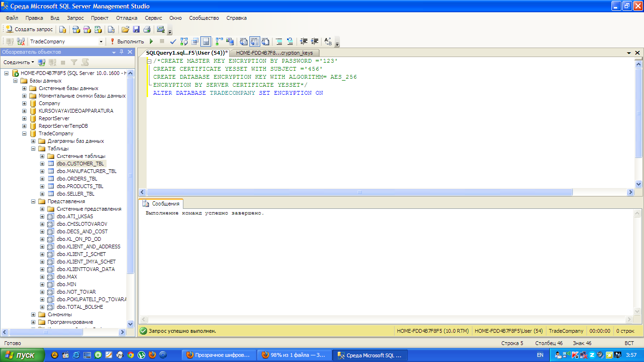Click the Query Options icon
Screen dimensions: 644x362
(195, 41)
